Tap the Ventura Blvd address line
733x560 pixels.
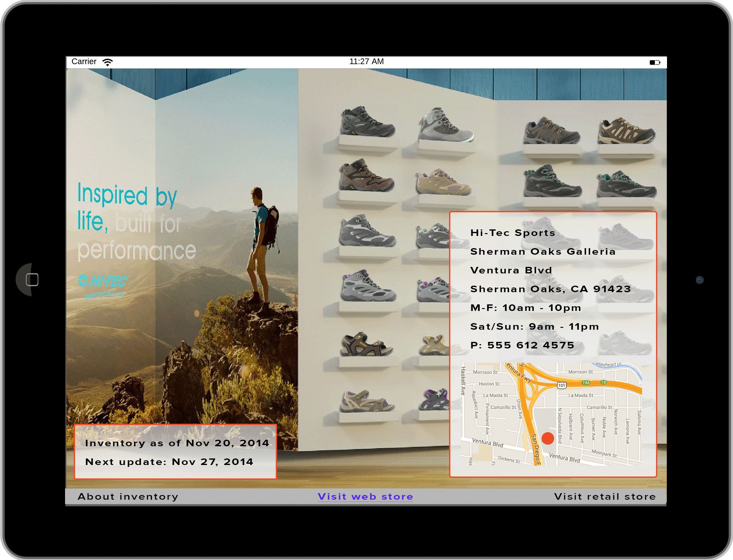[511, 270]
